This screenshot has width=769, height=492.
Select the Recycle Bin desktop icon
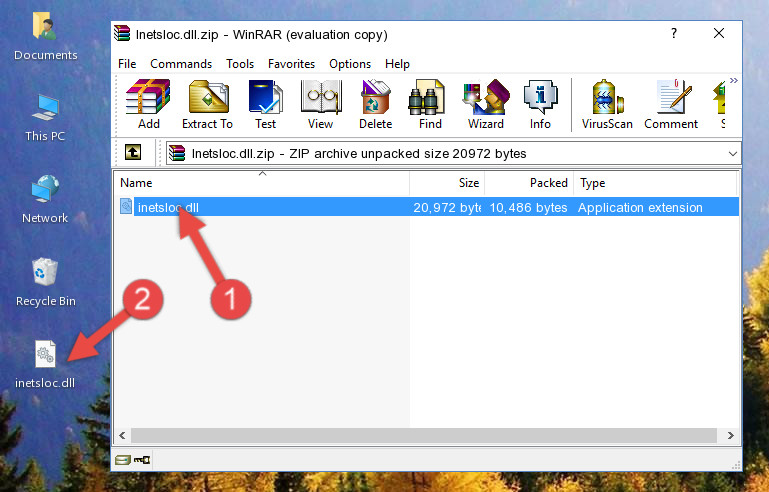pyautogui.click(x=46, y=283)
